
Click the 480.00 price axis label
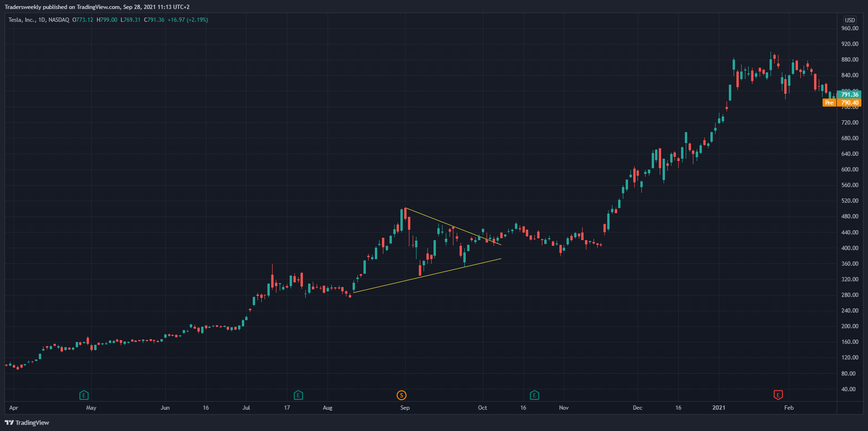tap(850, 216)
